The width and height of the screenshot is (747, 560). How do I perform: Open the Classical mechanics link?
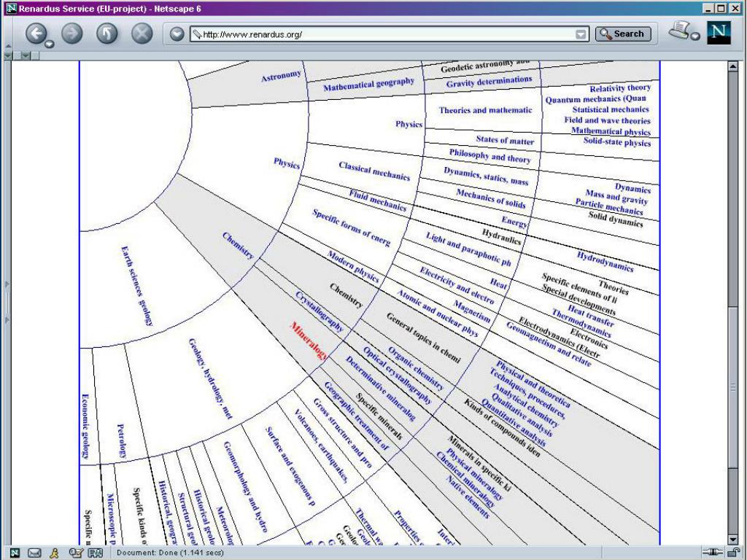coord(374,171)
